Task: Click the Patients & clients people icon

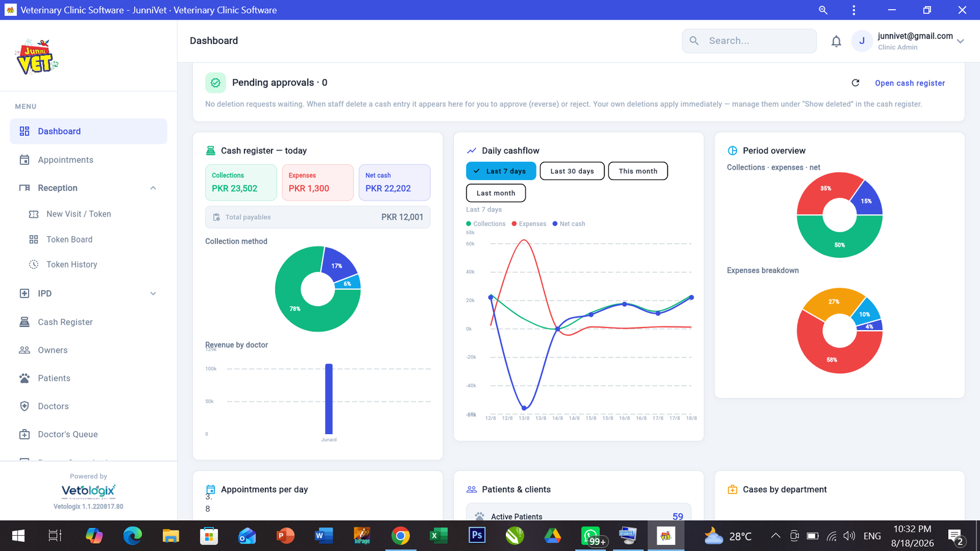Action: click(472, 490)
